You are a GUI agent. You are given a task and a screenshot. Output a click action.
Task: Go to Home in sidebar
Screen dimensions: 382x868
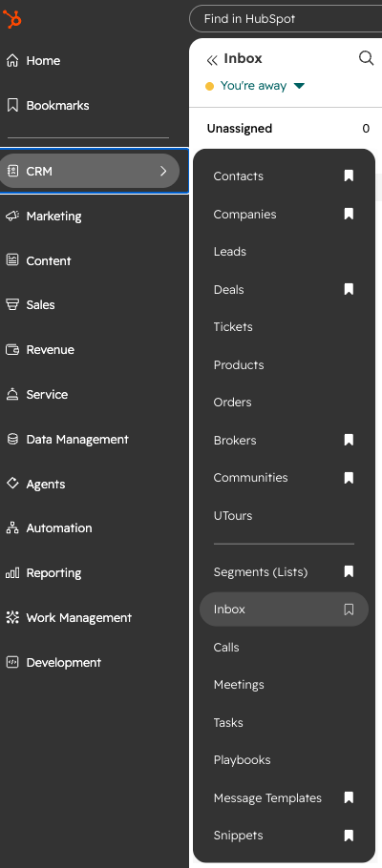43,60
